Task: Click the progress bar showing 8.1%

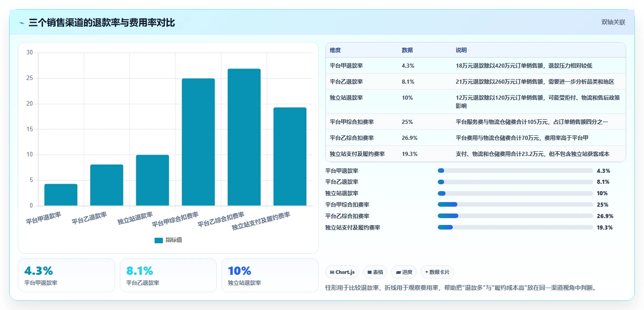Action: click(515, 182)
